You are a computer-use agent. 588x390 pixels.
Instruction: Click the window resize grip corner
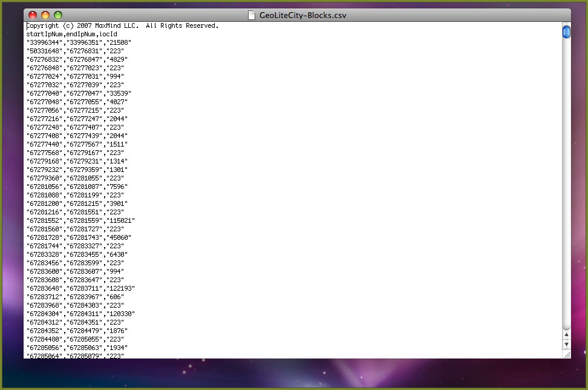tap(566, 354)
